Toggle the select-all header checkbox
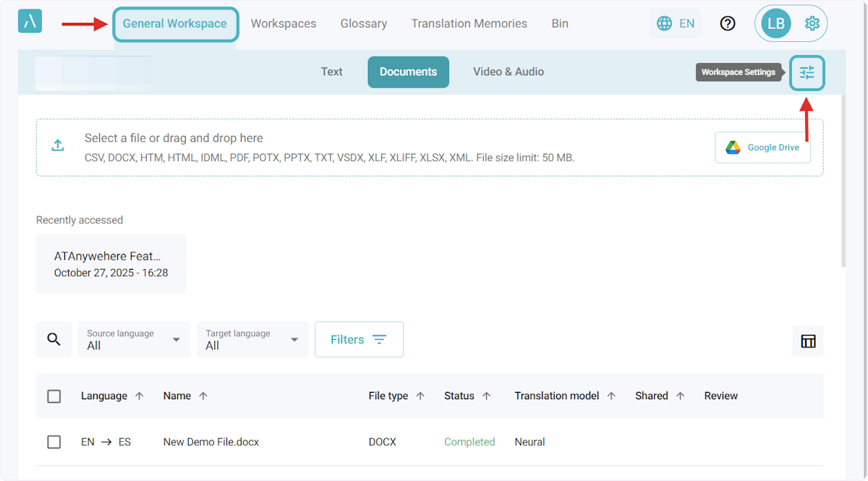This screenshot has width=868, height=481. (54, 396)
